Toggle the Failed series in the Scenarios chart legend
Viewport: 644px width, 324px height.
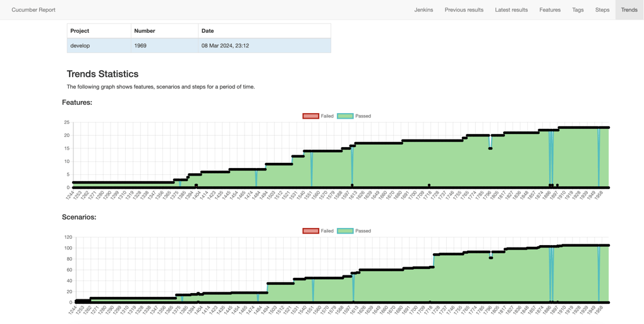point(318,231)
